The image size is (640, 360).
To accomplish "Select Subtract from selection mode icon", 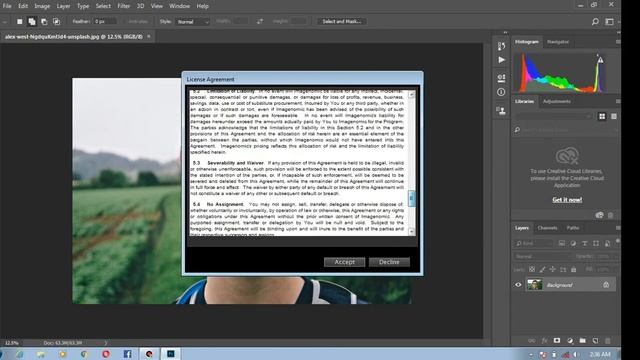I will [44, 22].
